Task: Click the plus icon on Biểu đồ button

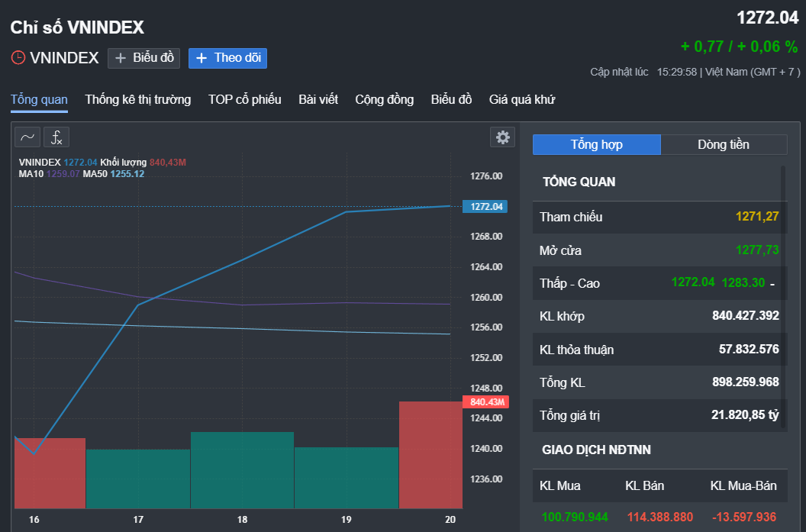Action: click(121, 58)
